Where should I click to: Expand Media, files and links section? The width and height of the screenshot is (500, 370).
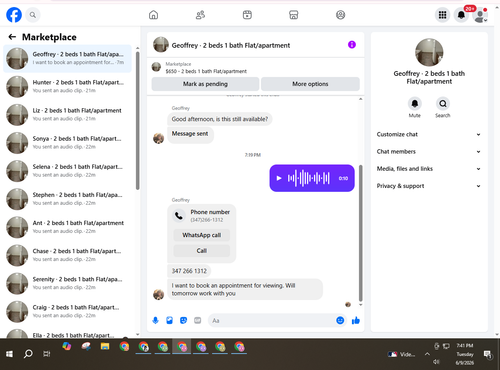[429, 169]
